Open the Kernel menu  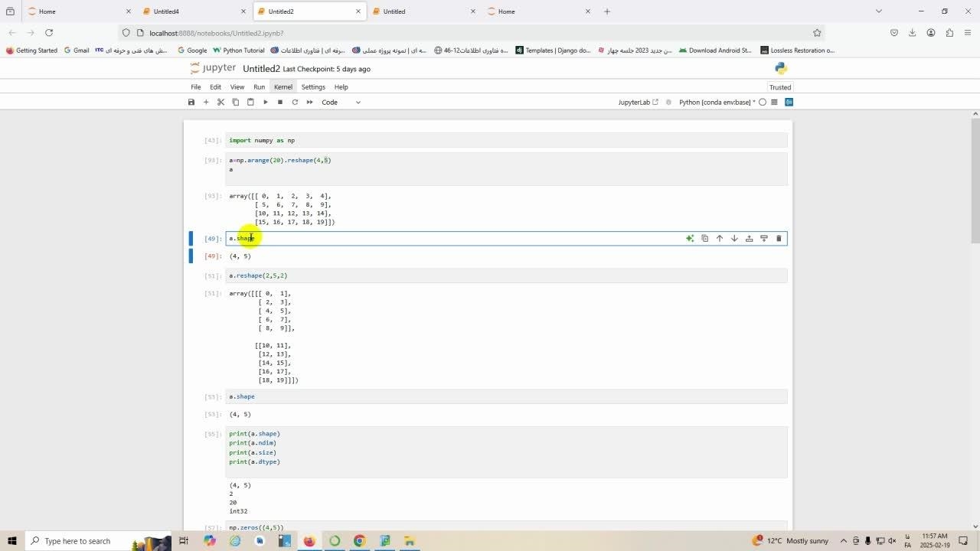point(283,87)
